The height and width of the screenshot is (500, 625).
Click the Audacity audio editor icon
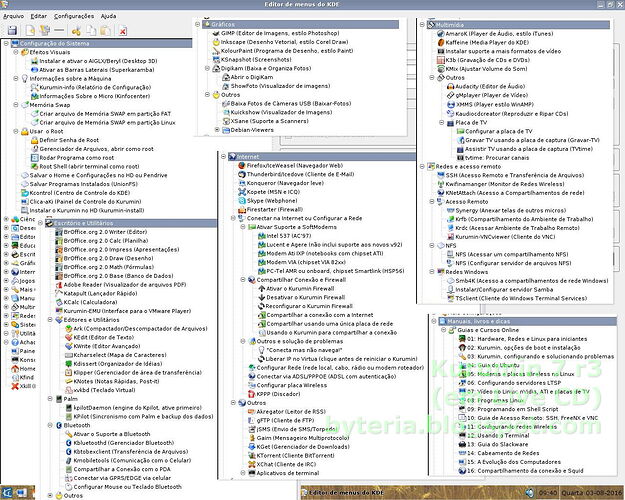click(x=450, y=87)
